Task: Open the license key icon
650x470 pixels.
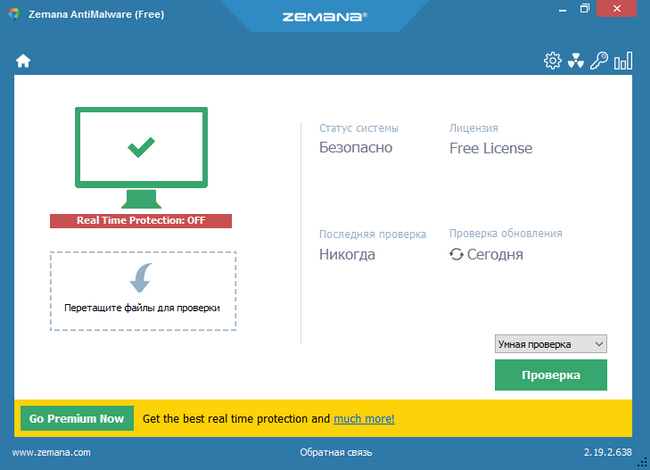Action: pyautogui.click(x=599, y=61)
